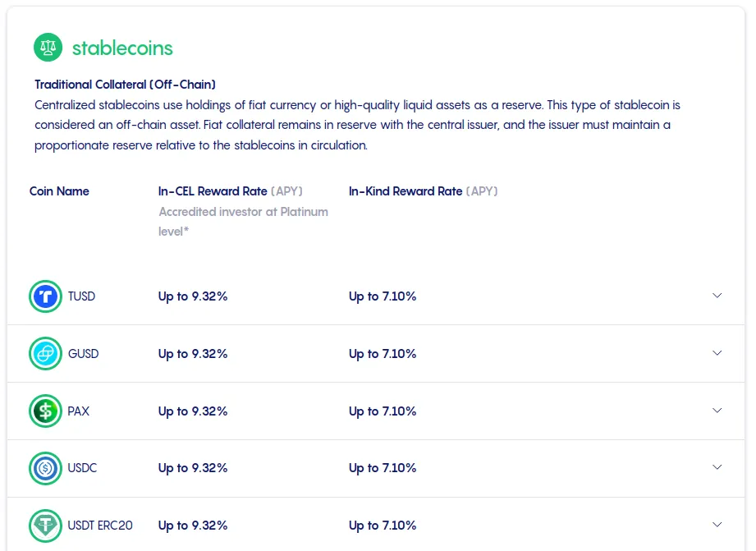Screen dimensions: 756x551
Task: Click the PAX coin name
Action: click(78, 411)
